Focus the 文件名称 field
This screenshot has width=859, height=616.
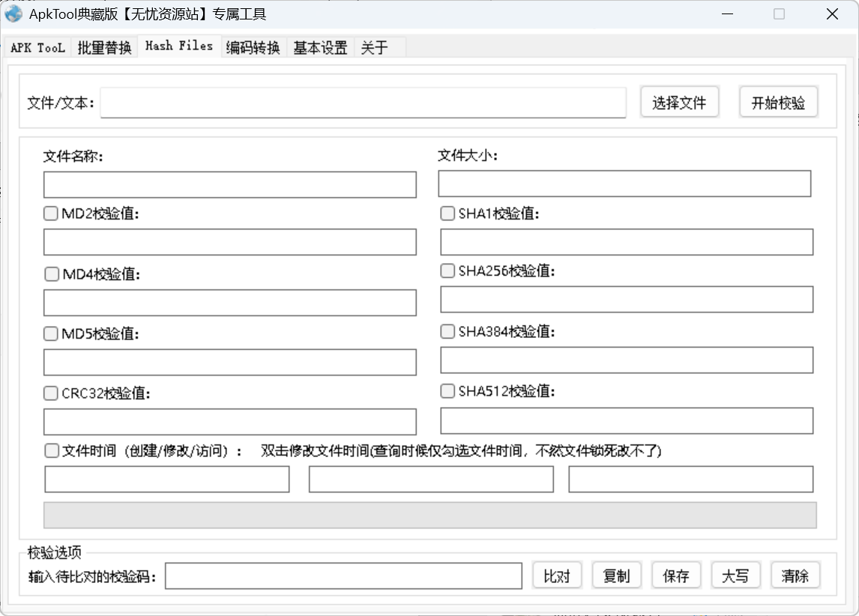click(230, 184)
